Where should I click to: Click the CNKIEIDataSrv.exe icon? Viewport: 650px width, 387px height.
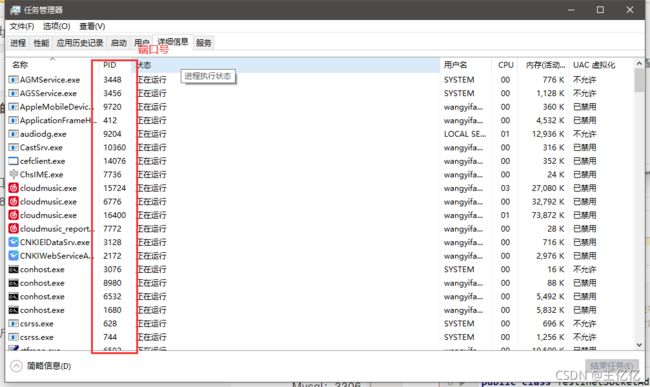[13, 242]
